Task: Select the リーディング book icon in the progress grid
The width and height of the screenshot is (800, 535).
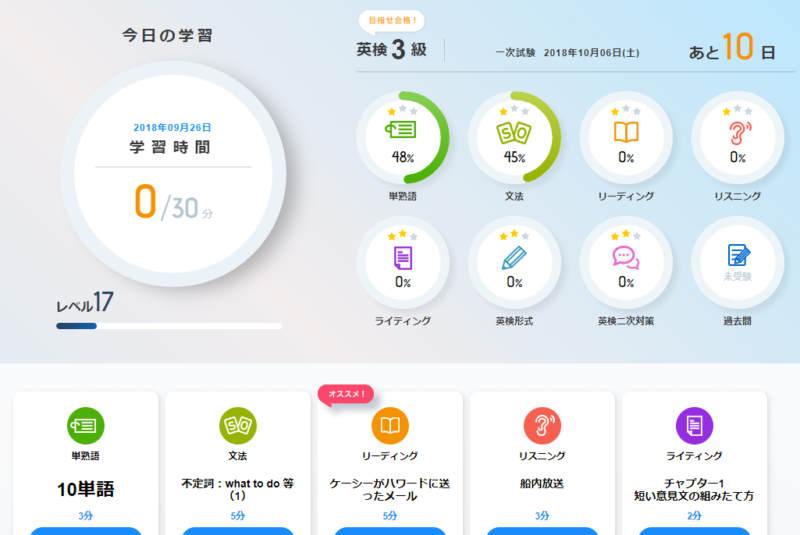Action: 626,132
